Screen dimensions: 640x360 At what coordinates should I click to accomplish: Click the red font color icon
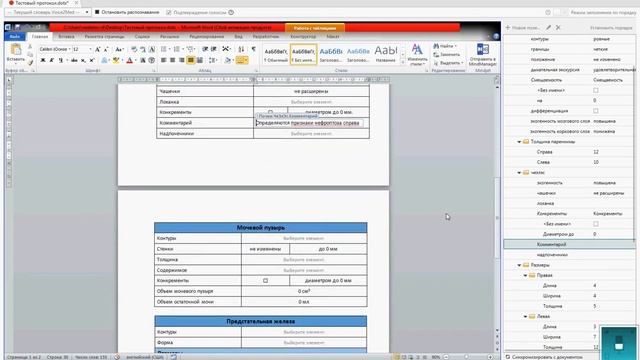[129, 60]
